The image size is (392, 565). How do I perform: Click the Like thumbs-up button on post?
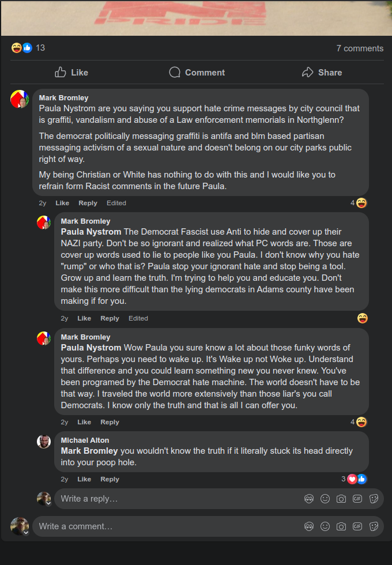[x=71, y=72]
